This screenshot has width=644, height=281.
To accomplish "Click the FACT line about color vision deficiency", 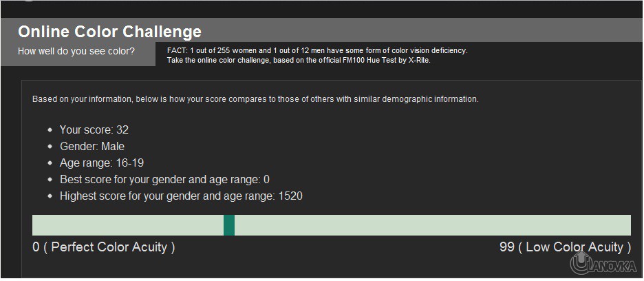I will tap(317, 50).
